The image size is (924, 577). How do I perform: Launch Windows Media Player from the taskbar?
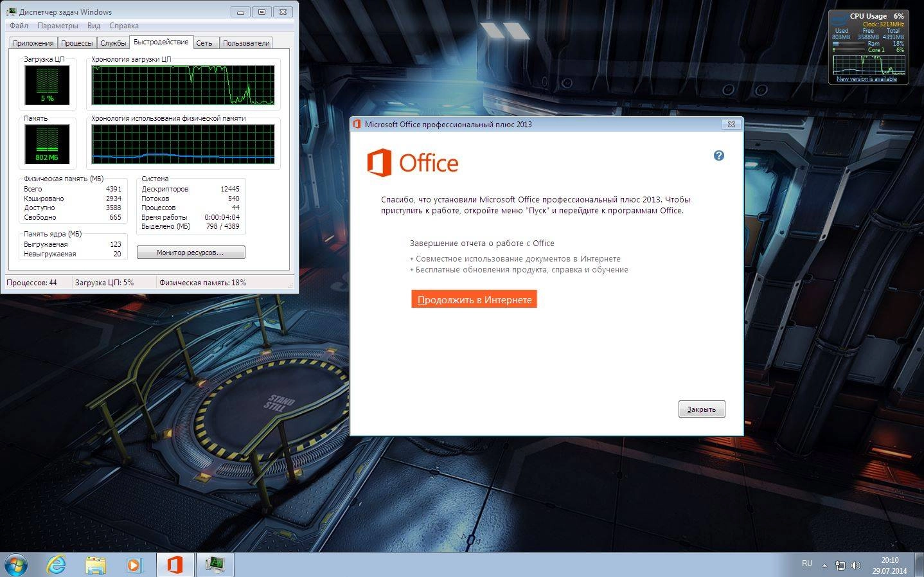click(134, 565)
